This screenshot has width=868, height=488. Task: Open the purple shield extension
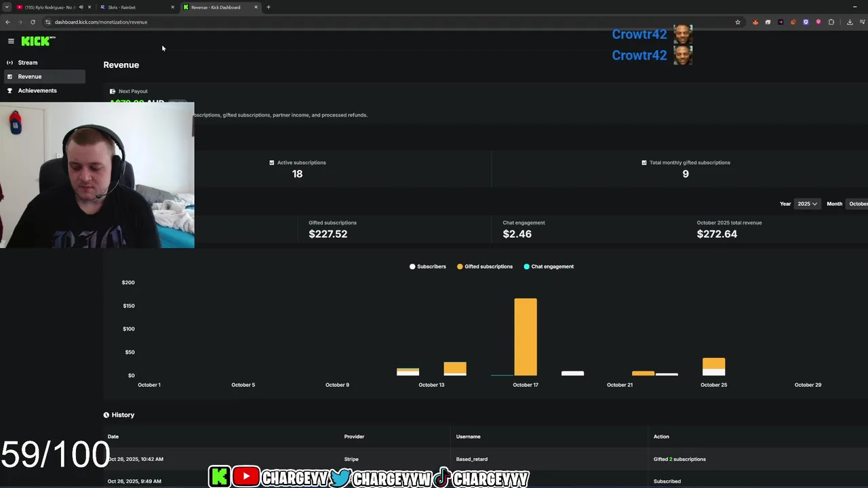coord(806,22)
